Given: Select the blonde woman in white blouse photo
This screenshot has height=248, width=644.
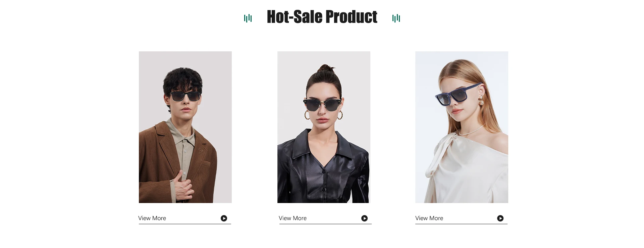Looking at the screenshot, I should [x=462, y=127].
